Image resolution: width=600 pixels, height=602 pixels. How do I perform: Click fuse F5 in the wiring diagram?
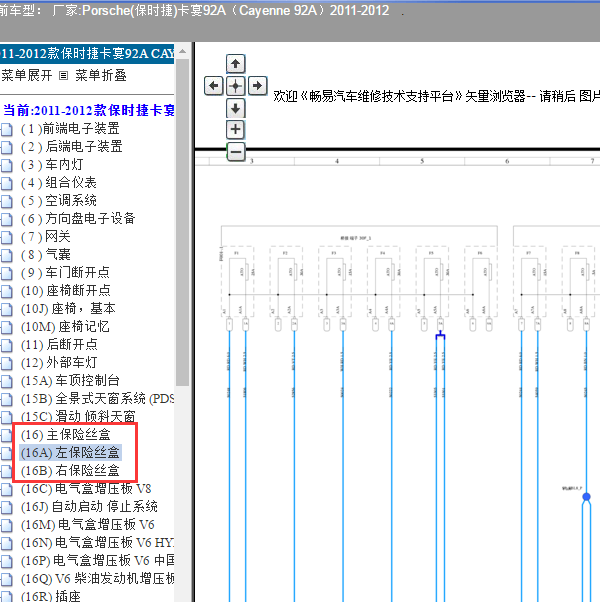coord(432,281)
